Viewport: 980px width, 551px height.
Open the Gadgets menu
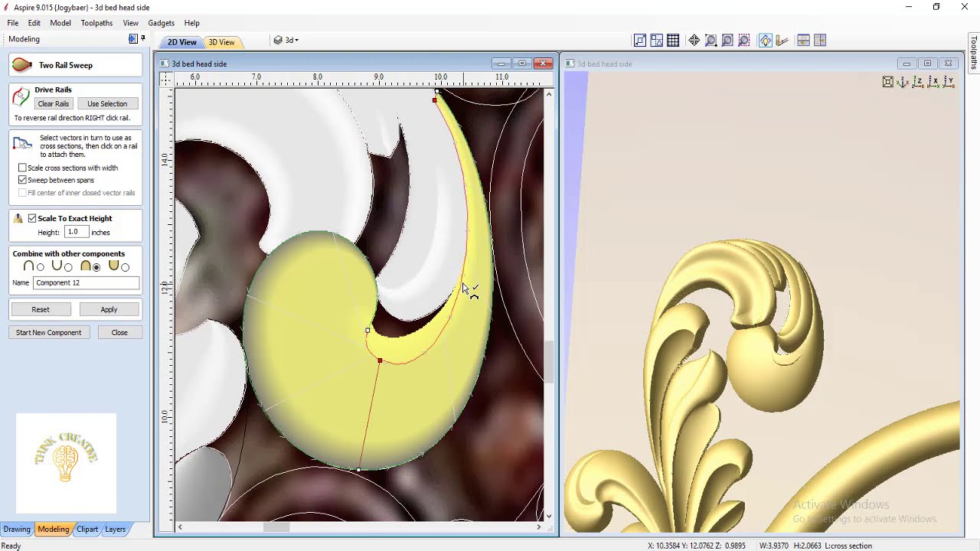(x=162, y=23)
